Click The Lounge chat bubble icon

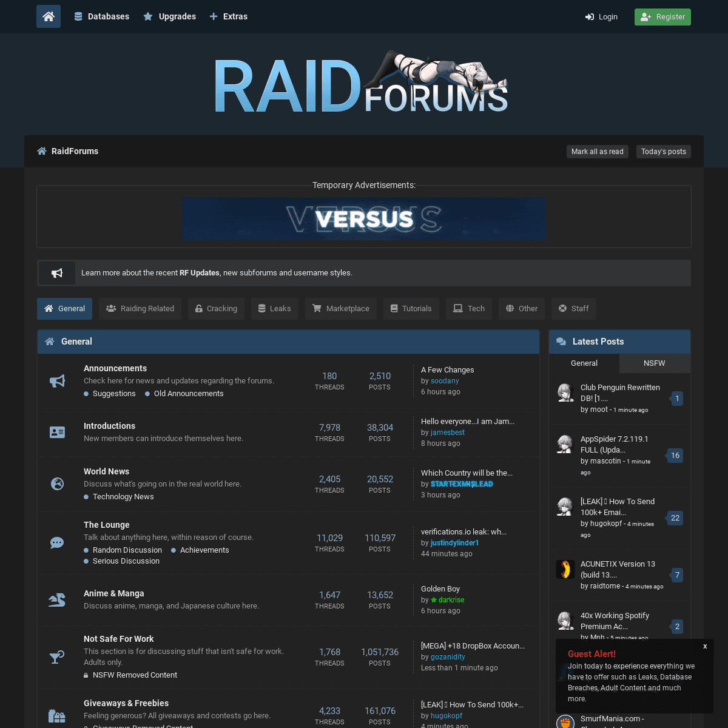click(57, 543)
